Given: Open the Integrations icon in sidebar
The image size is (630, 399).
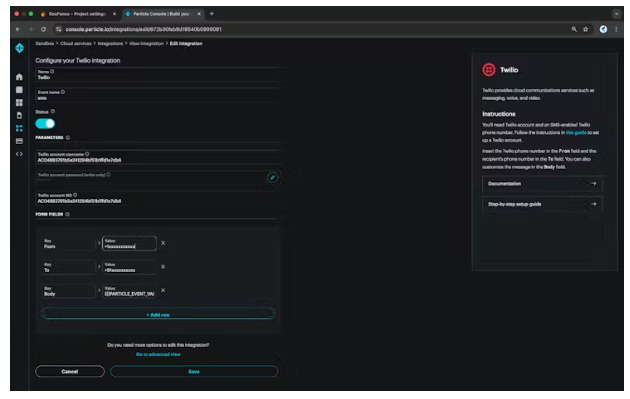Looking at the screenshot, I should click(19, 128).
